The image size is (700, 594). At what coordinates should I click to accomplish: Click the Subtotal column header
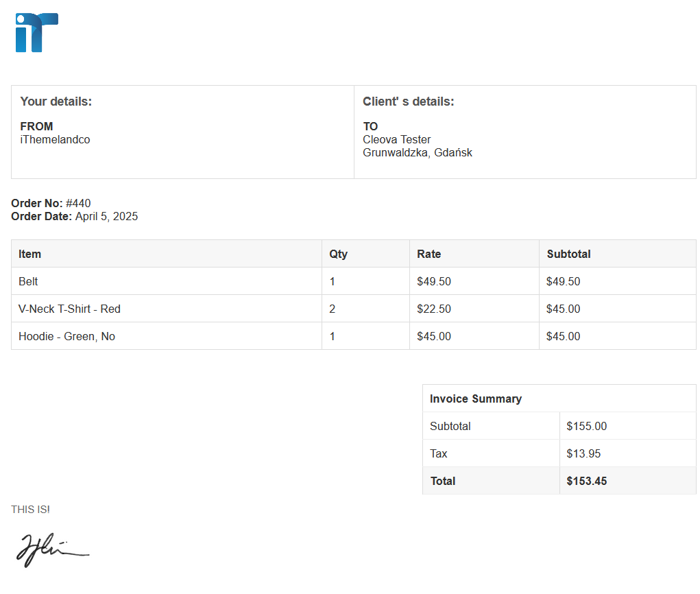coord(568,254)
